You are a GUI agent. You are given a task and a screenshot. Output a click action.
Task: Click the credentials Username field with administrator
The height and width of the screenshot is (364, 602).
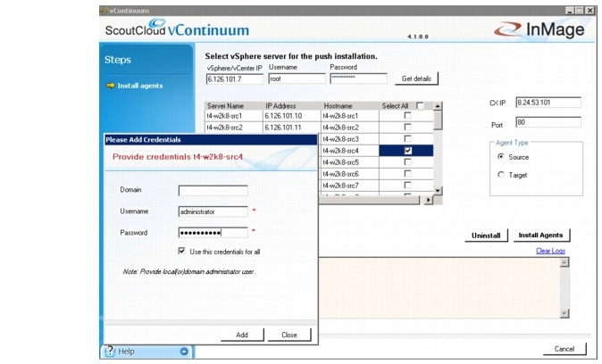213,211
